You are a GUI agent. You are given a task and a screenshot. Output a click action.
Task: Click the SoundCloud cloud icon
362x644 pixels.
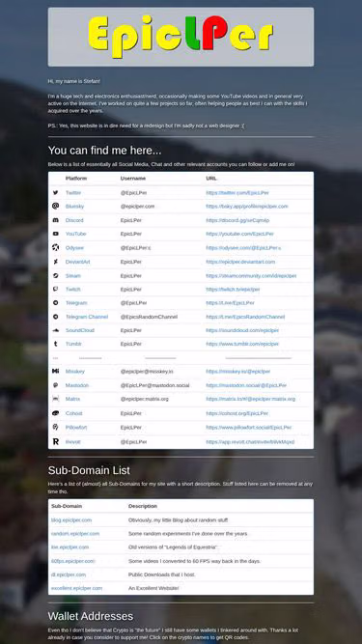point(55,330)
